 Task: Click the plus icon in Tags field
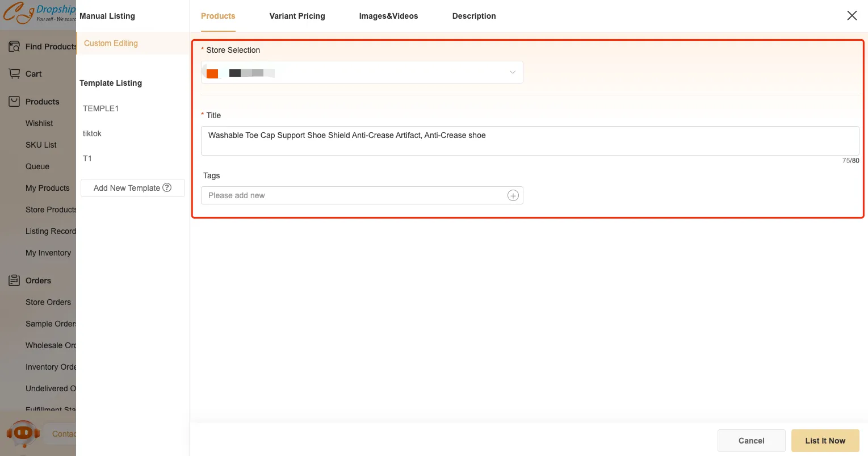point(513,195)
